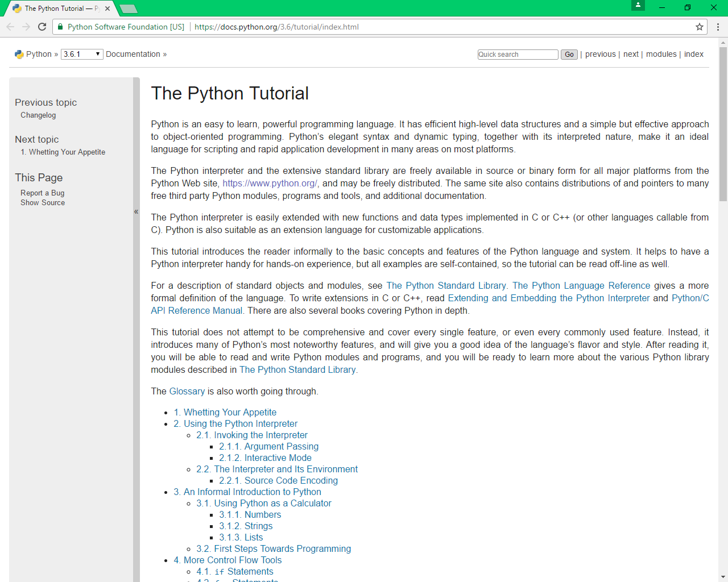Click Show Source in sidebar
The image size is (728, 582).
pyautogui.click(x=43, y=202)
